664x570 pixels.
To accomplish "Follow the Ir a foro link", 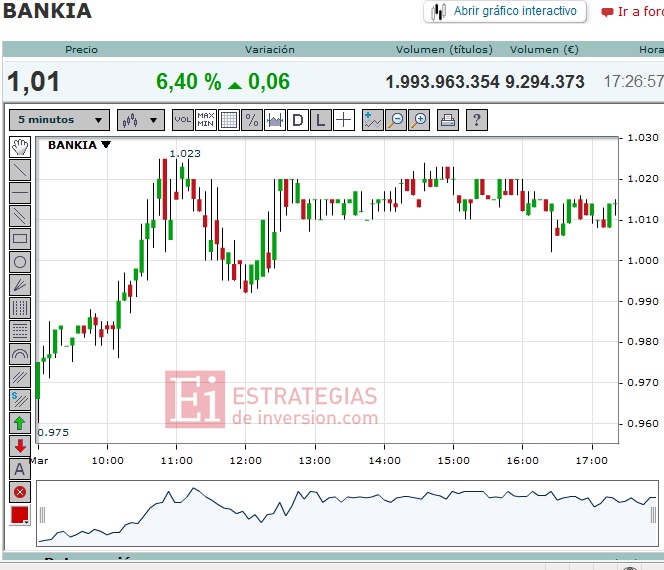I will (634, 11).
